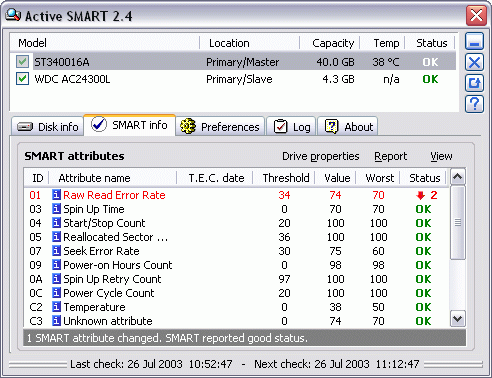The height and width of the screenshot is (378, 492).
Task: Select the Spin Up Retry Count row
Action: [237, 279]
